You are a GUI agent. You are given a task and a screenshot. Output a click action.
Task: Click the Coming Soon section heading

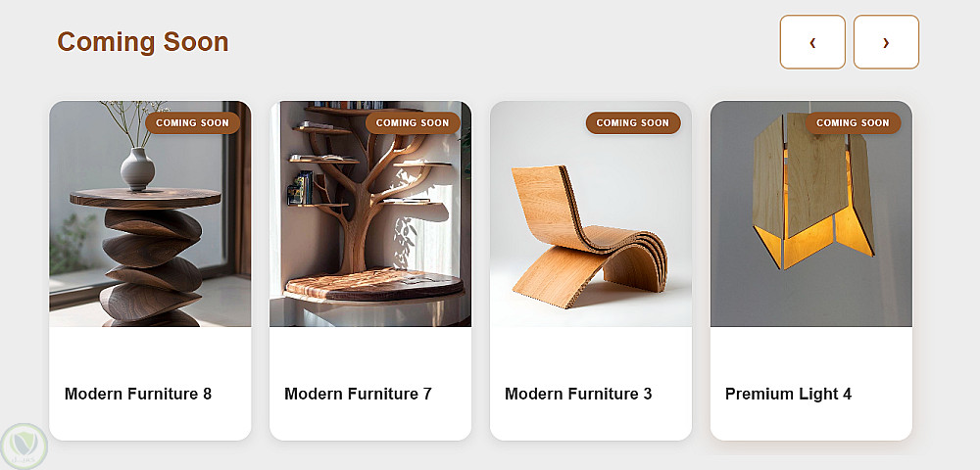click(143, 42)
